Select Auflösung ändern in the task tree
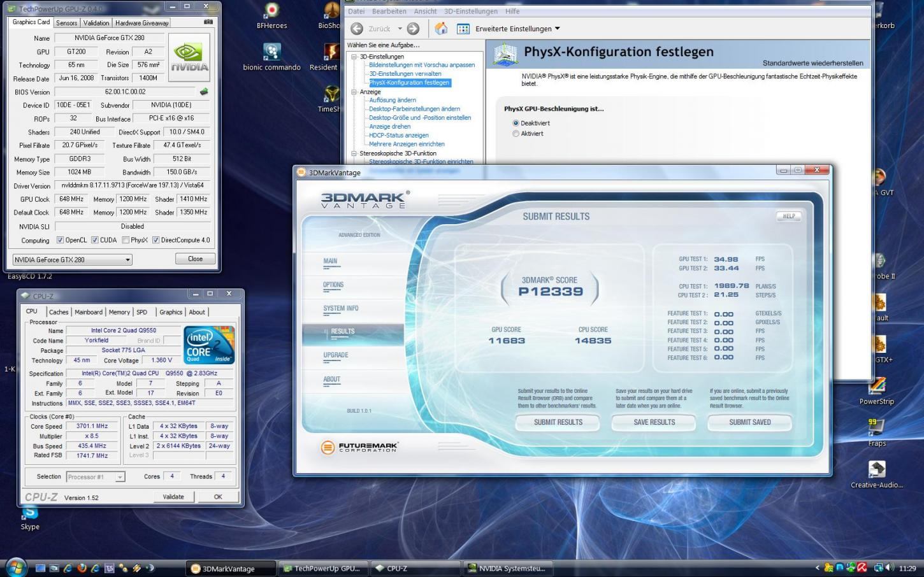This screenshot has width=924, height=577. pos(393,100)
